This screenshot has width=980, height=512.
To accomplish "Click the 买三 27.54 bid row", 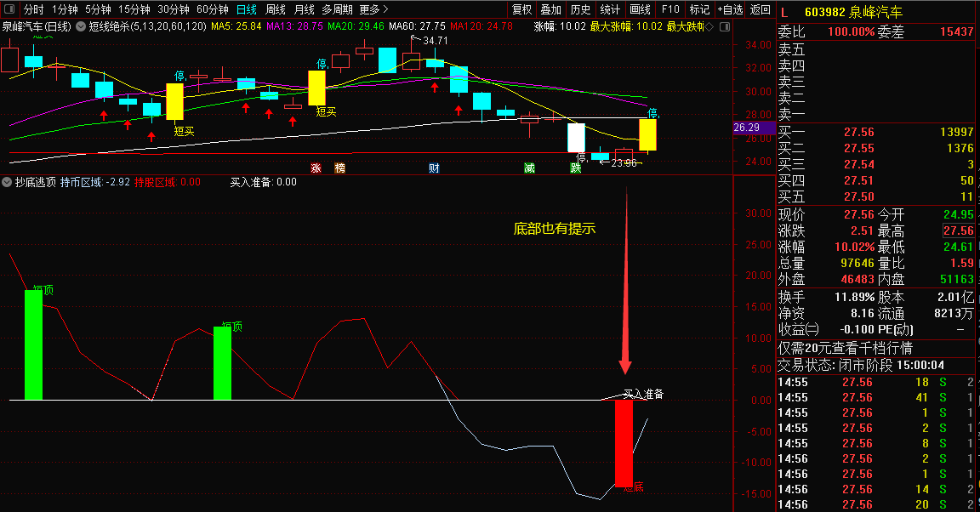I will point(875,164).
